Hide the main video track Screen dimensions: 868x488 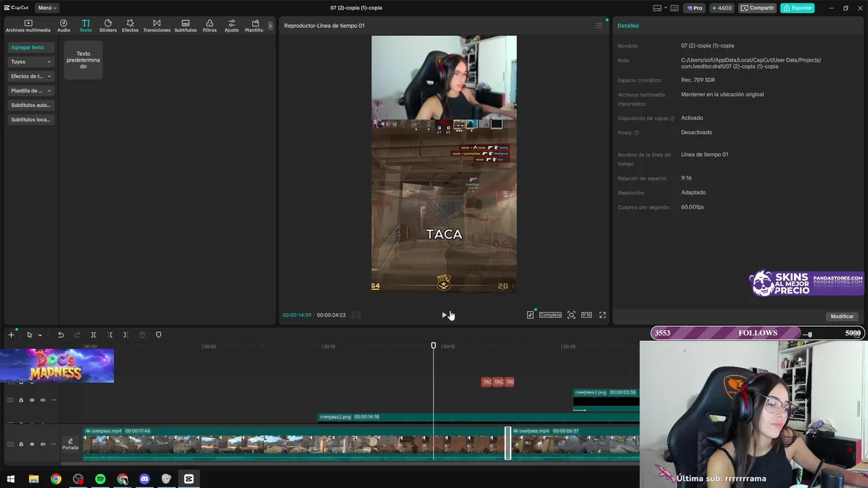32,444
